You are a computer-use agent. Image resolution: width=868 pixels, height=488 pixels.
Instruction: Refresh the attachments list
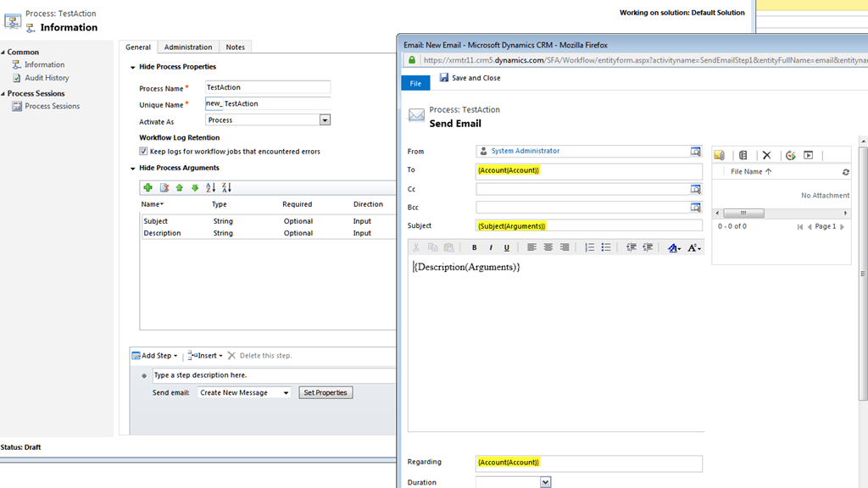(x=846, y=172)
